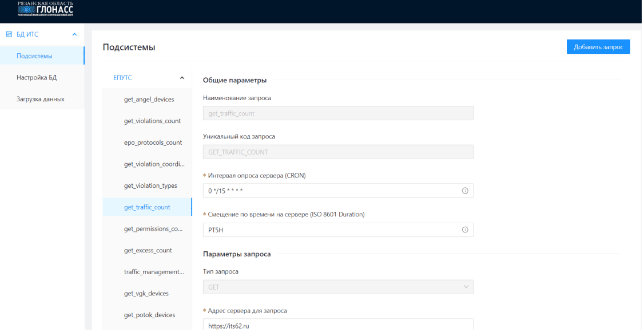Viewport: 644px width, 336px height.
Task: Open the Тип запроса GET dropdown
Action: coord(337,287)
